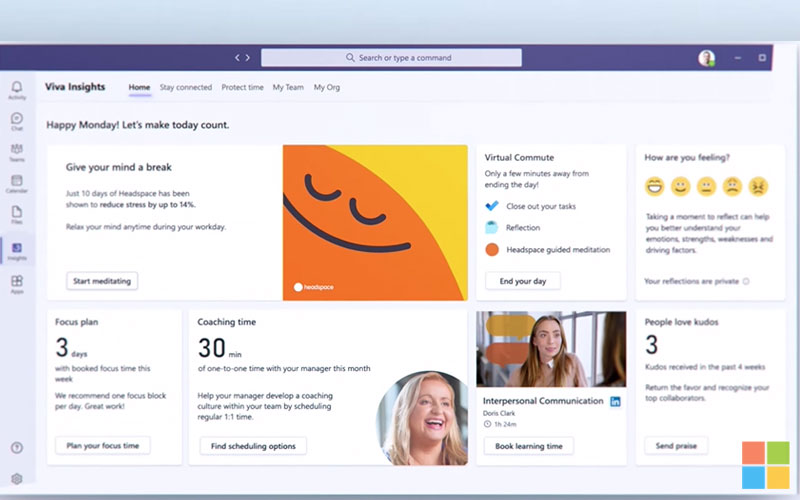The height and width of the screenshot is (500, 800).
Task: Choose the neutral face emoji
Action: tap(707, 186)
